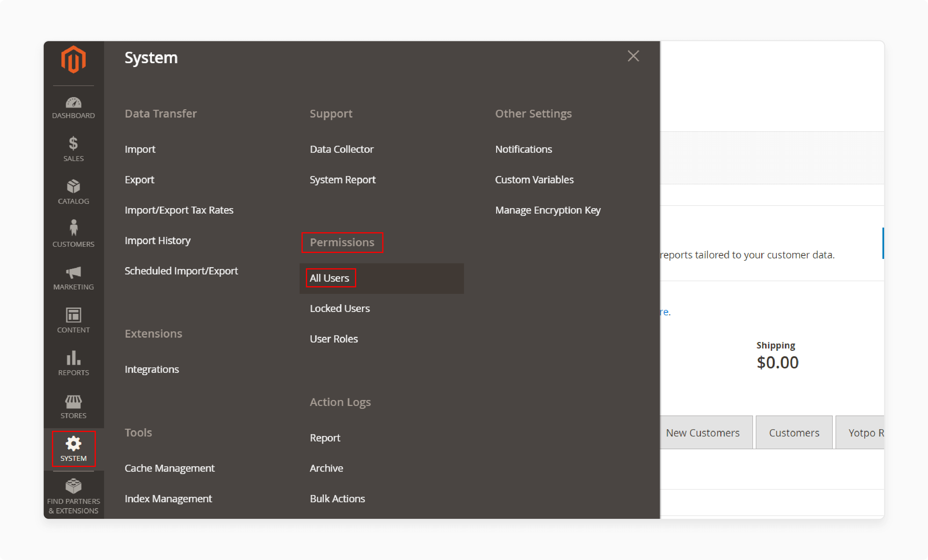The image size is (928, 560).
Task: Open Archive under Action Logs
Action: (326, 468)
